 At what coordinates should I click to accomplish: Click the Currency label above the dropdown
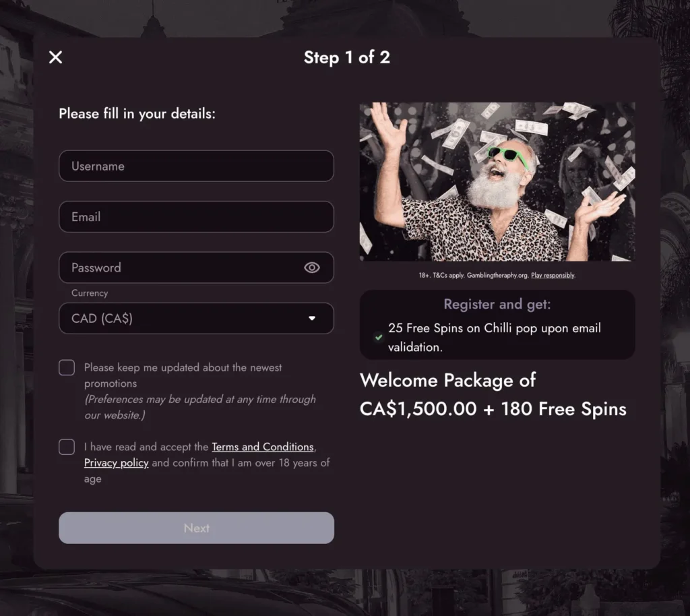click(90, 293)
